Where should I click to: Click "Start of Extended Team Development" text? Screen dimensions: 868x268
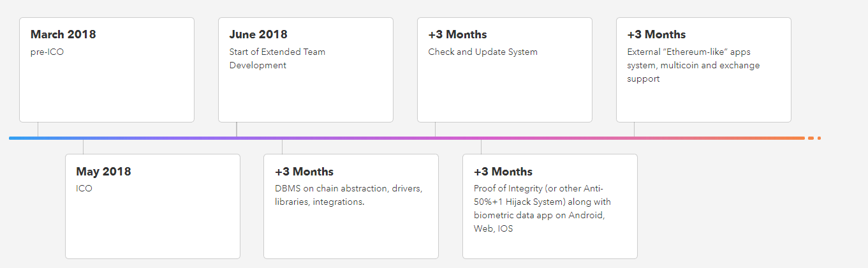[277, 58]
